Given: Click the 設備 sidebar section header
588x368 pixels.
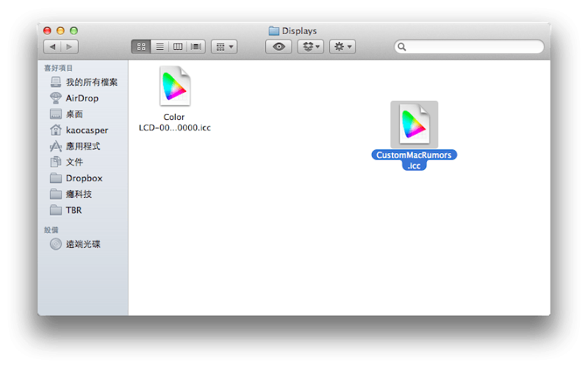Looking at the screenshot, I should coord(51,230).
